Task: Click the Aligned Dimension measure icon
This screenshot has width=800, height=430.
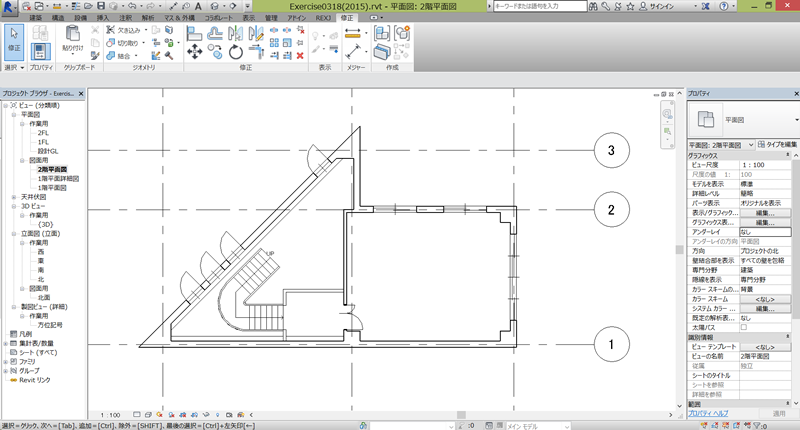Action: 353,33
